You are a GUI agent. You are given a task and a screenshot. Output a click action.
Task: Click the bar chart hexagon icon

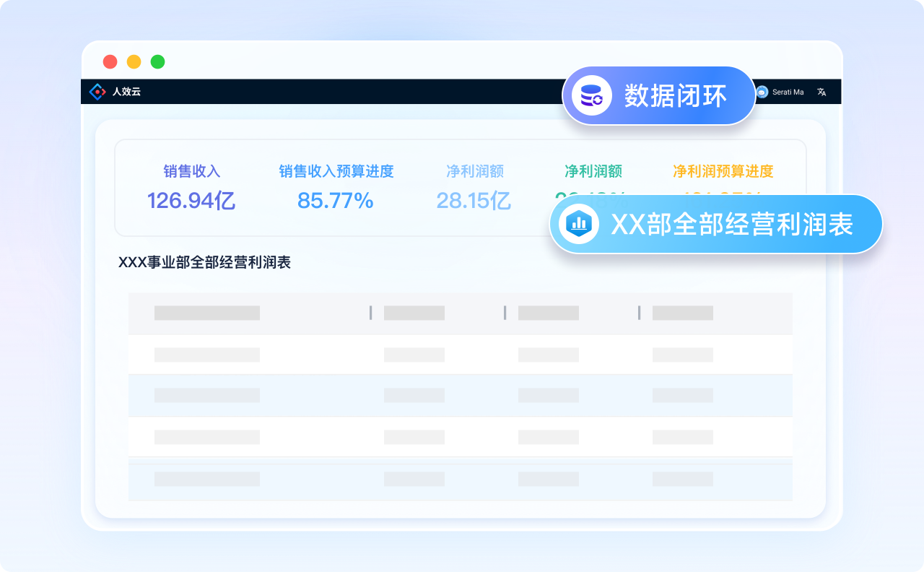[579, 224]
